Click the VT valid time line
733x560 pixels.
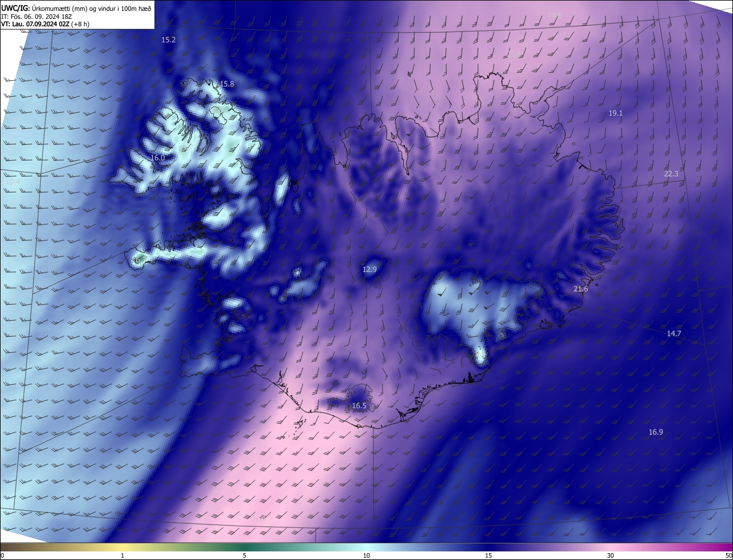(x=45, y=24)
